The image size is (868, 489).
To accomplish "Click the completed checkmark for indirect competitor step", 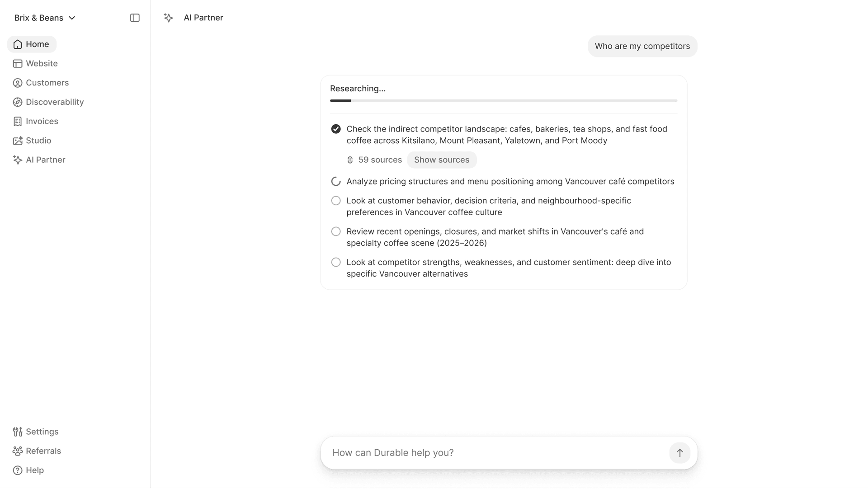I will 336,129.
